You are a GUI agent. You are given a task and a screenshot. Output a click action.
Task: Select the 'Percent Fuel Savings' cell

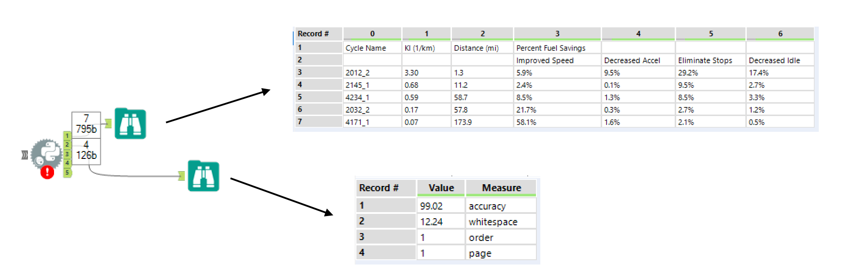click(551, 48)
